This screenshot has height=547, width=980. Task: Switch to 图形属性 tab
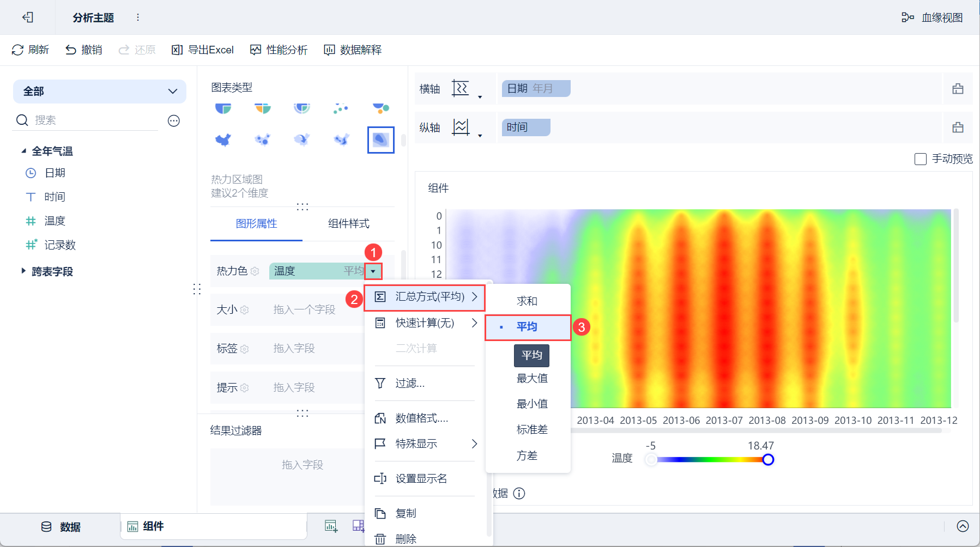(256, 223)
